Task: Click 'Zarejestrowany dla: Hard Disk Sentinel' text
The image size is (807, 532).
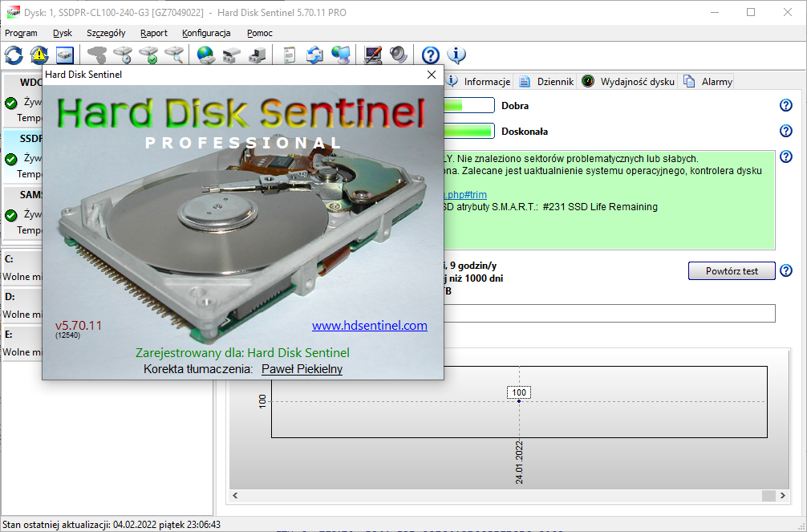Action: 242,353
